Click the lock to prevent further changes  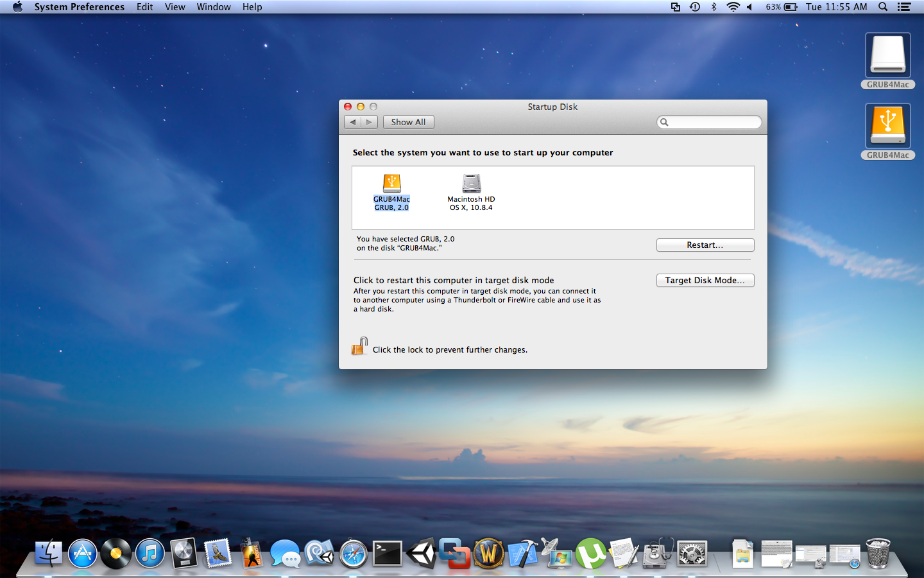point(359,346)
